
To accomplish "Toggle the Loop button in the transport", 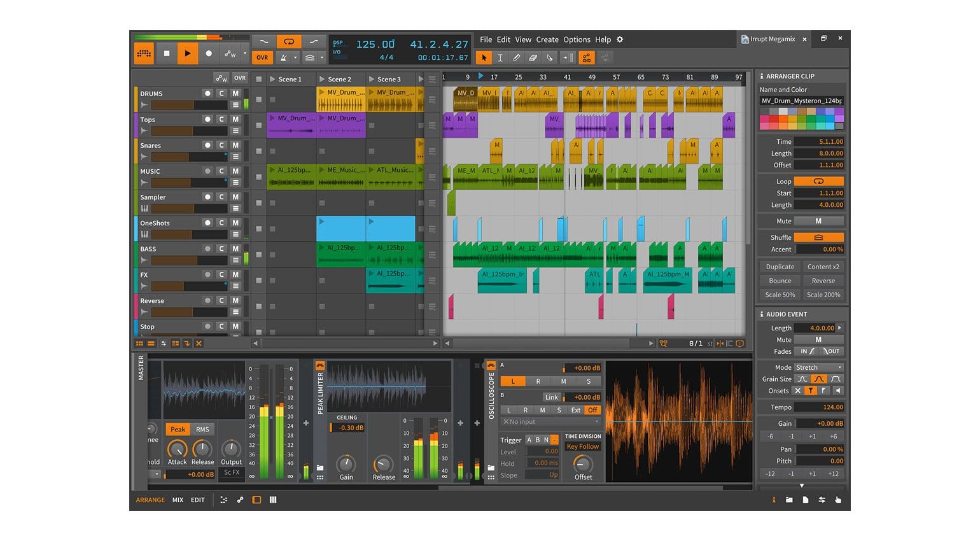I will 289,41.
